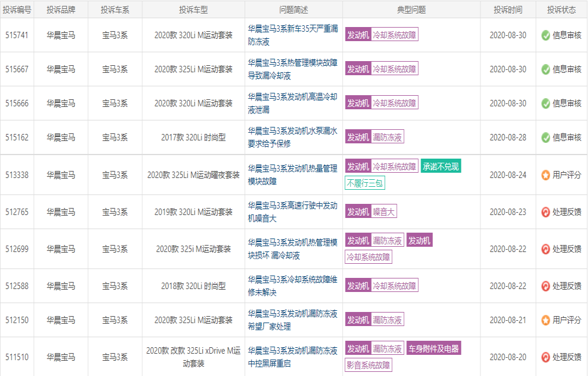Viewport: 588px width, 376px height.
Task: Click the 投诉车型 column header
Action: (193, 10)
